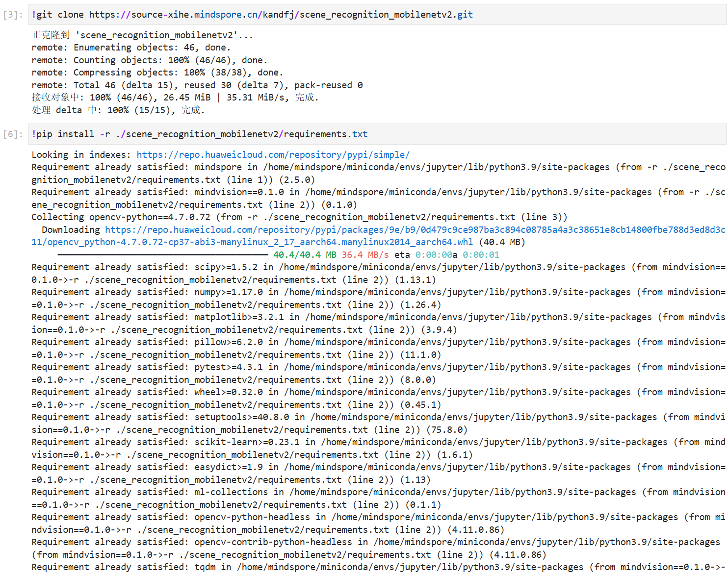Click the 'mindvision==0.1.0' requirement line
The height and width of the screenshot is (574, 728).
click(x=378, y=199)
